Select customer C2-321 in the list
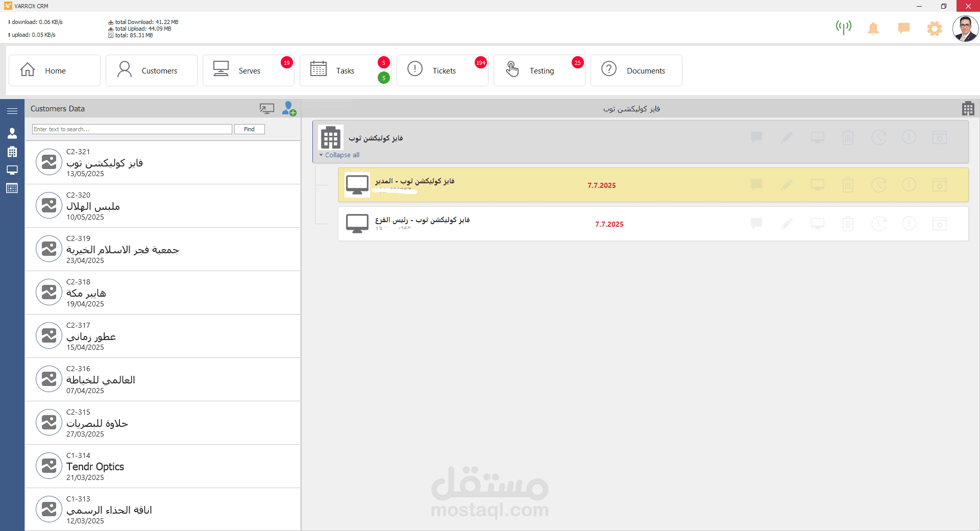 [163, 162]
